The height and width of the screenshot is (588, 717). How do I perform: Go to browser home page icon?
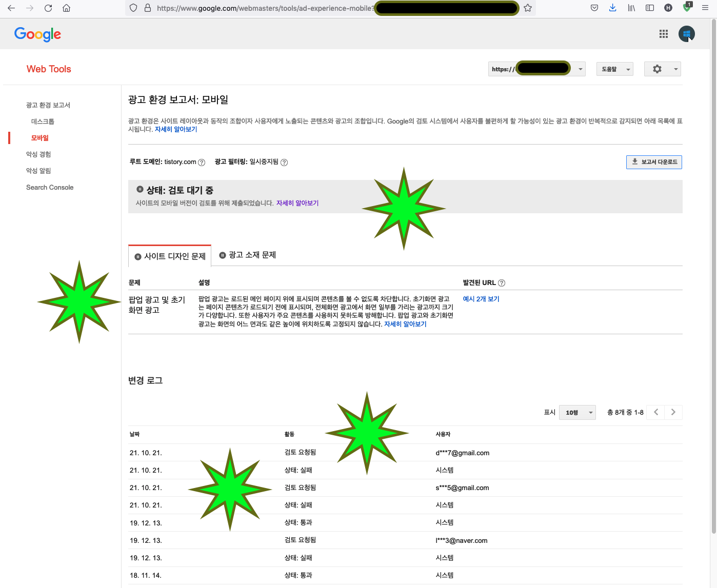click(x=66, y=8)
